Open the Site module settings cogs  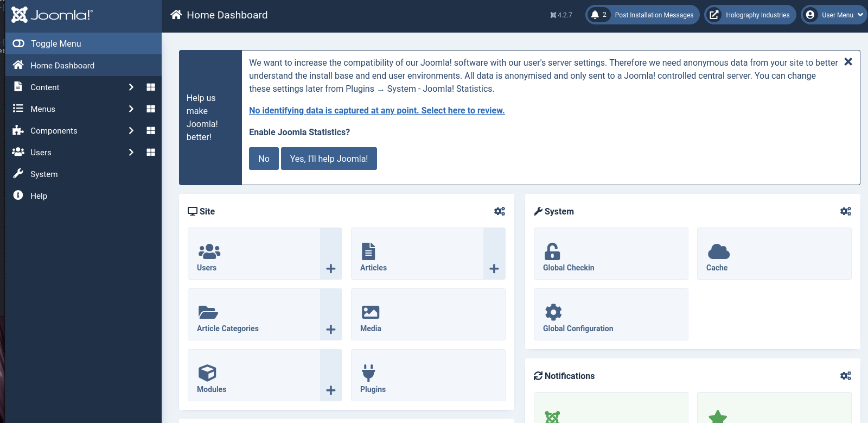[x=500, y=211]
